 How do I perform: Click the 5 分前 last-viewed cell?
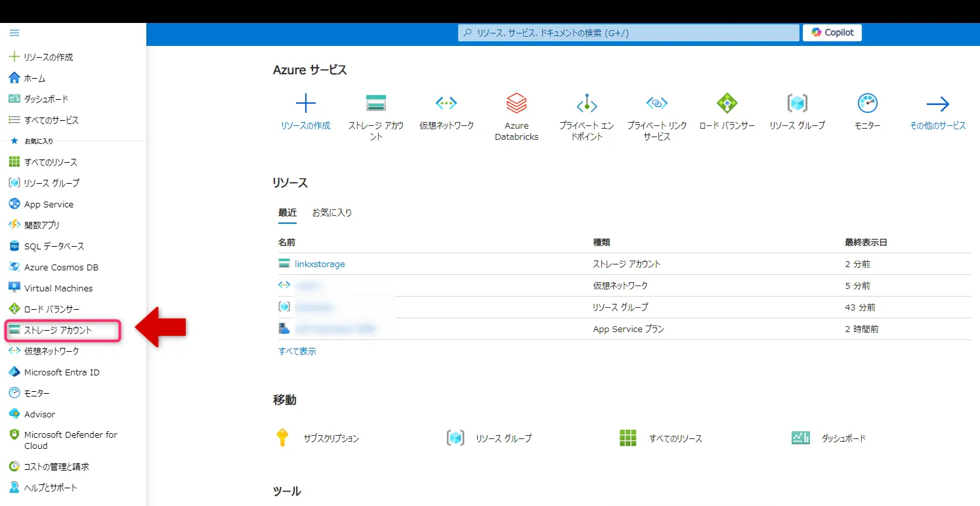[858, 285]
